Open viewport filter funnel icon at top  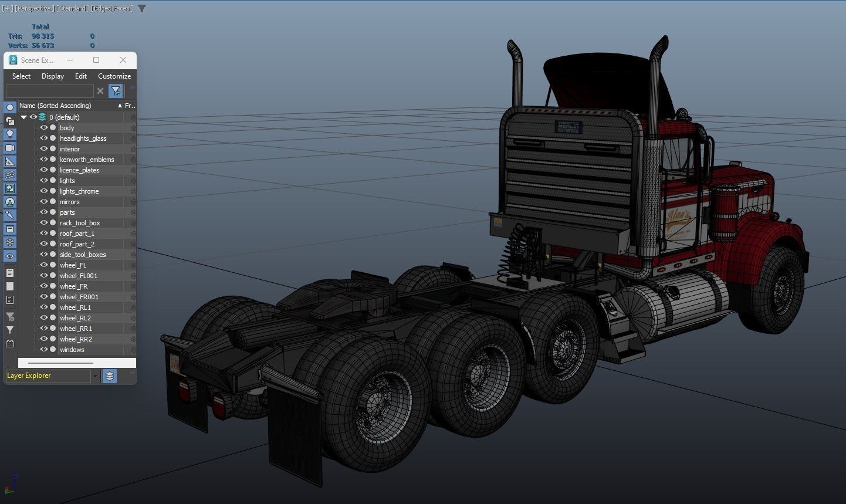click(142, 8)
